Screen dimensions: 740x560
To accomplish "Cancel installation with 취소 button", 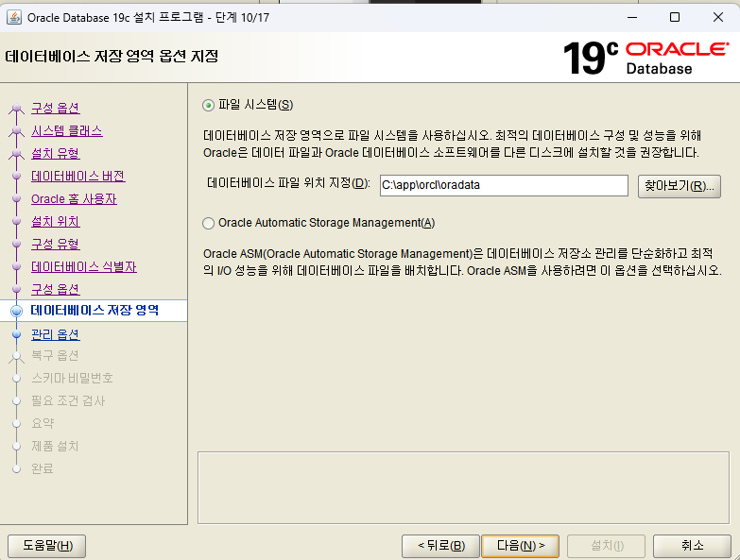I will [692, 546].
